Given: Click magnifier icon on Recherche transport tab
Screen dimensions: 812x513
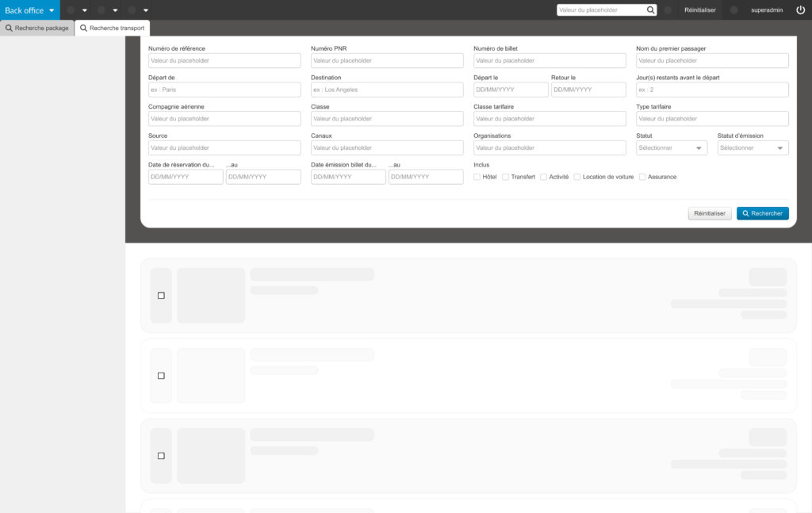Looking at the screenshot, I should tap(84, 28).
